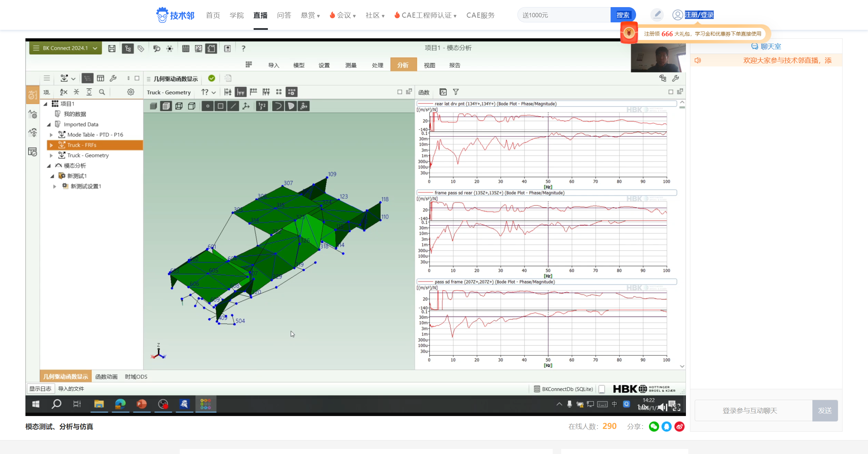
Task: Toggle the tree list view button
Action: click(87, 78)
